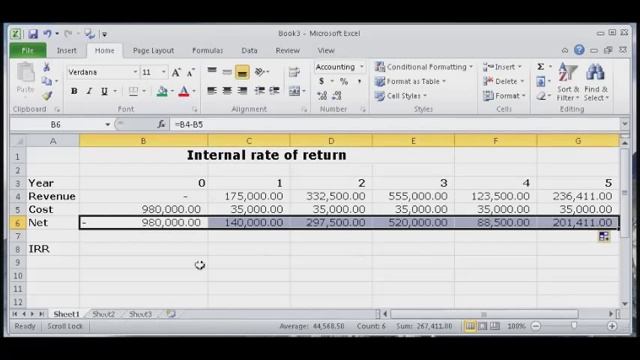This screenshot has width=640, height=360.
Task: Toggle Center horizontal alignment
Action: pyautogui.click(x=227, y=91)
